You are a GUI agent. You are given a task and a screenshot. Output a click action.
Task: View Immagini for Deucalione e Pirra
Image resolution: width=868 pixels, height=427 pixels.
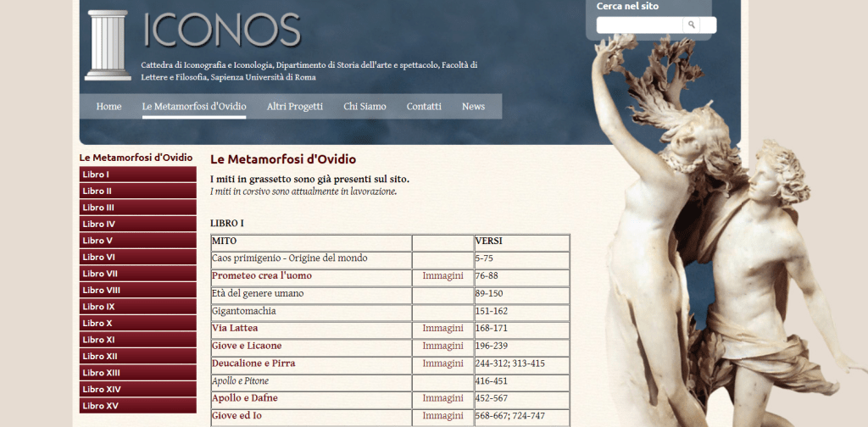pyautogui.click(x=442, y=363)
